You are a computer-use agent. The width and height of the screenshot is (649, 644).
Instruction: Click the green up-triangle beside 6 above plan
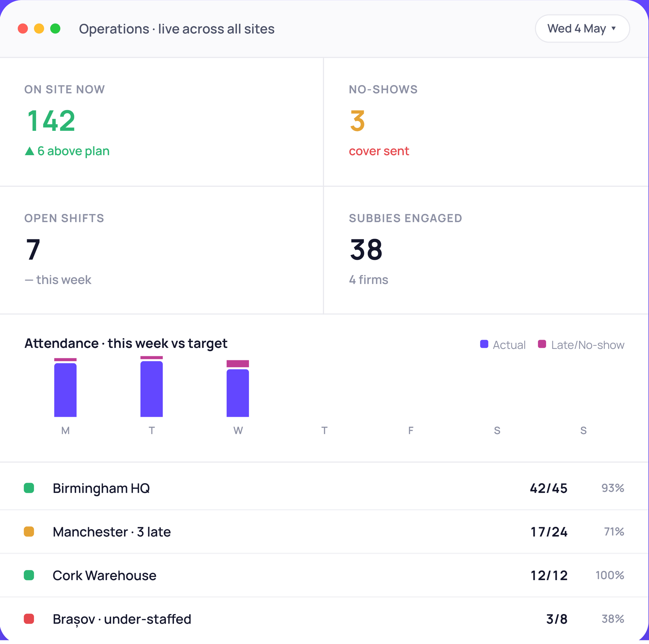30,151
